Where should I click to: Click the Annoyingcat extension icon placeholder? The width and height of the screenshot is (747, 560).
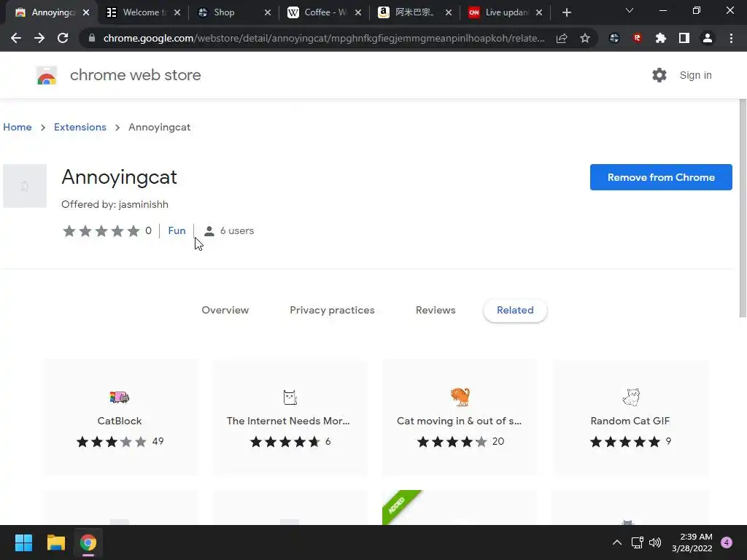(x=25, y=186)
